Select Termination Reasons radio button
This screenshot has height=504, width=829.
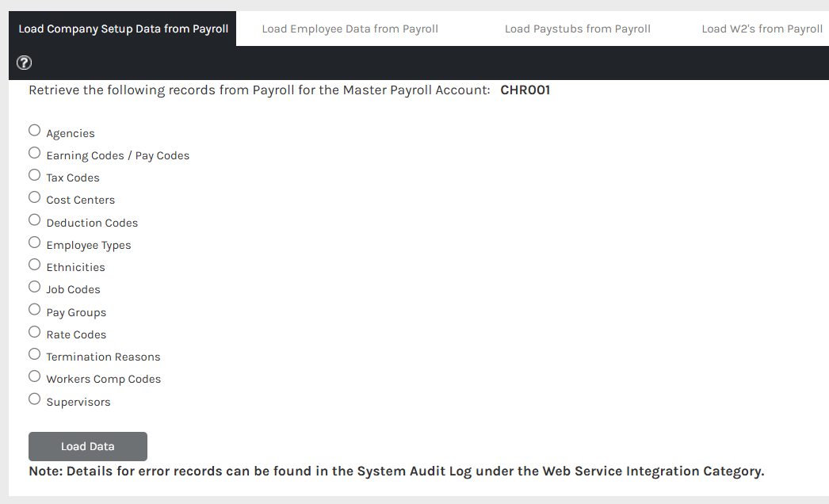[34, 353]
